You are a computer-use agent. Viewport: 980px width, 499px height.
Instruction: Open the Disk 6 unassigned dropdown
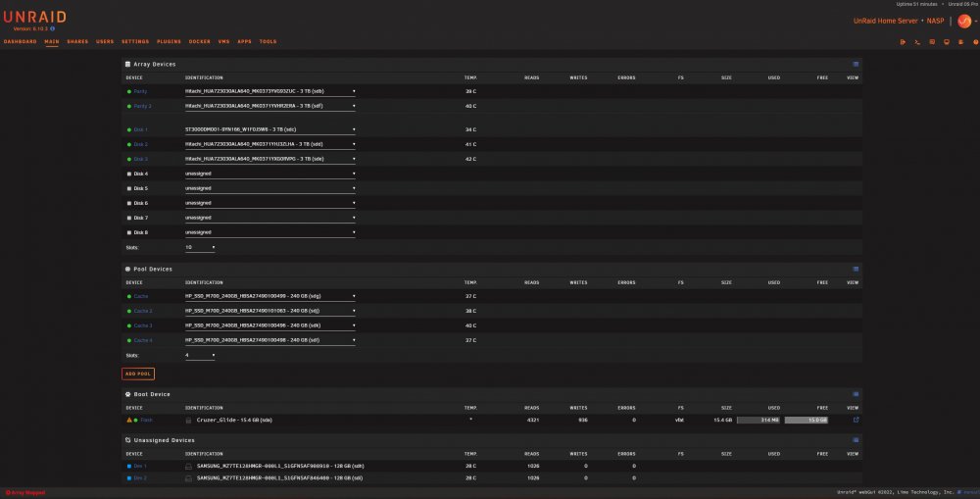(270, 203)
